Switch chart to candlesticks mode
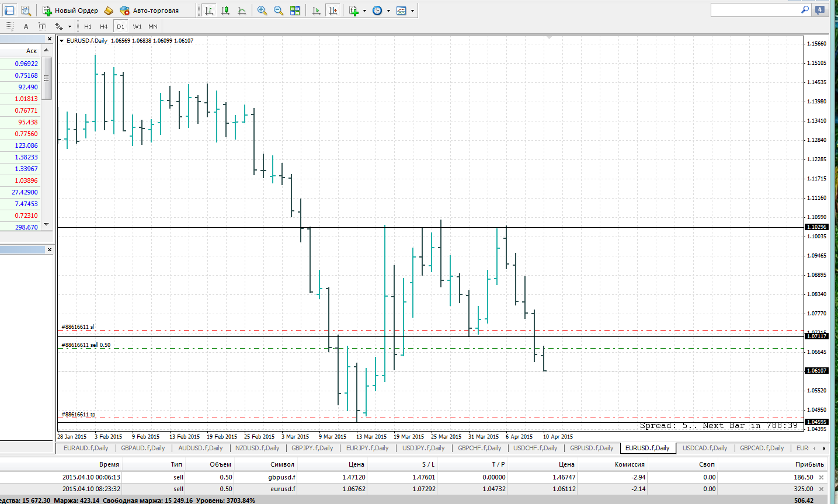The height and width of the screenshot is (504, 838). [x=225, y=11]
